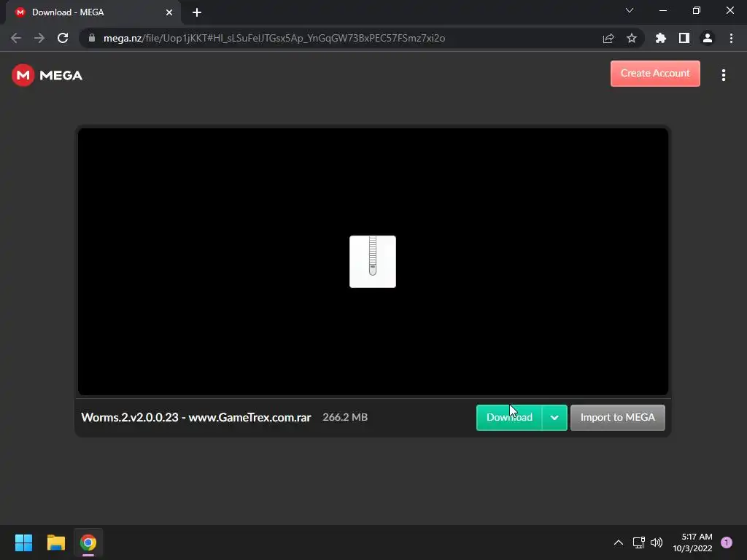Open the Windows Start menu
Viewport: 747px width, 560px height.
[x=23, y=542]
